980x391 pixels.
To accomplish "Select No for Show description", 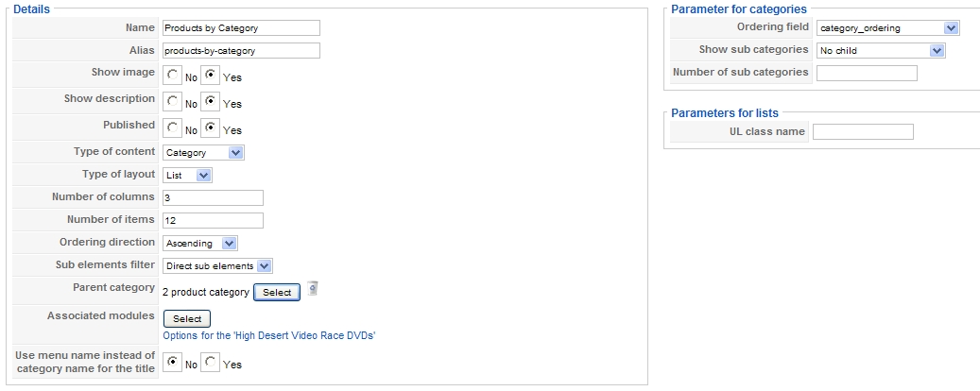I will pos(172,101).
